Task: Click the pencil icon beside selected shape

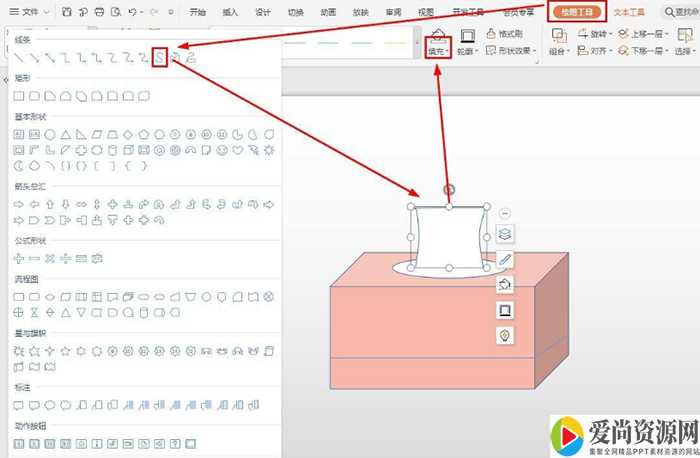Action: (505, 260)
